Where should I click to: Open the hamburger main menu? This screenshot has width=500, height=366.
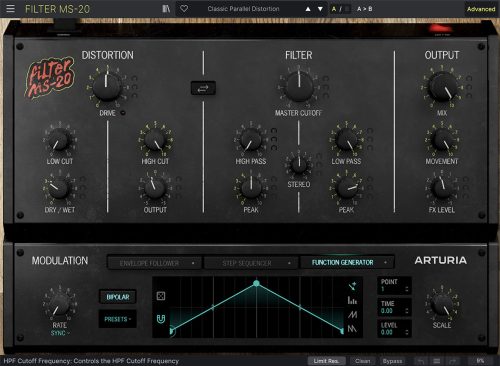pyautogui.click(x=10, y=8)
